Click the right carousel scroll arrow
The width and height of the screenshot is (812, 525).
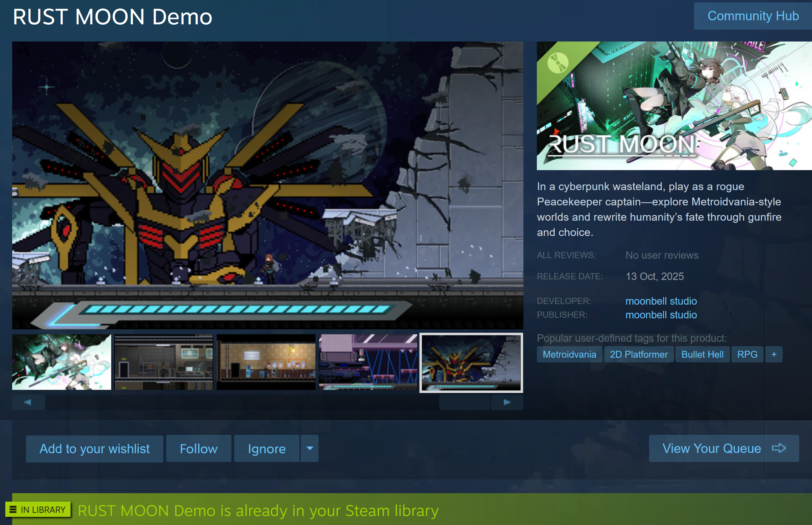[x=507, y=402]
